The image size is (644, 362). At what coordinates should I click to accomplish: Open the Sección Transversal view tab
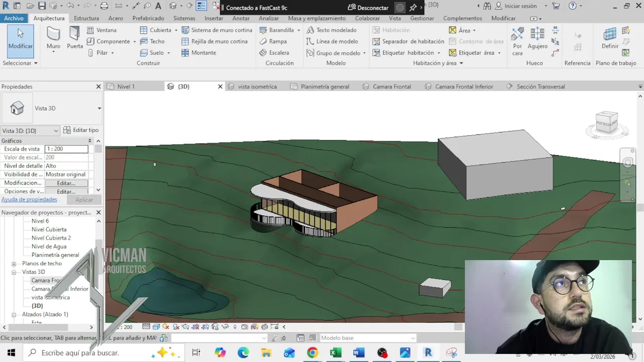click(541, 86)
